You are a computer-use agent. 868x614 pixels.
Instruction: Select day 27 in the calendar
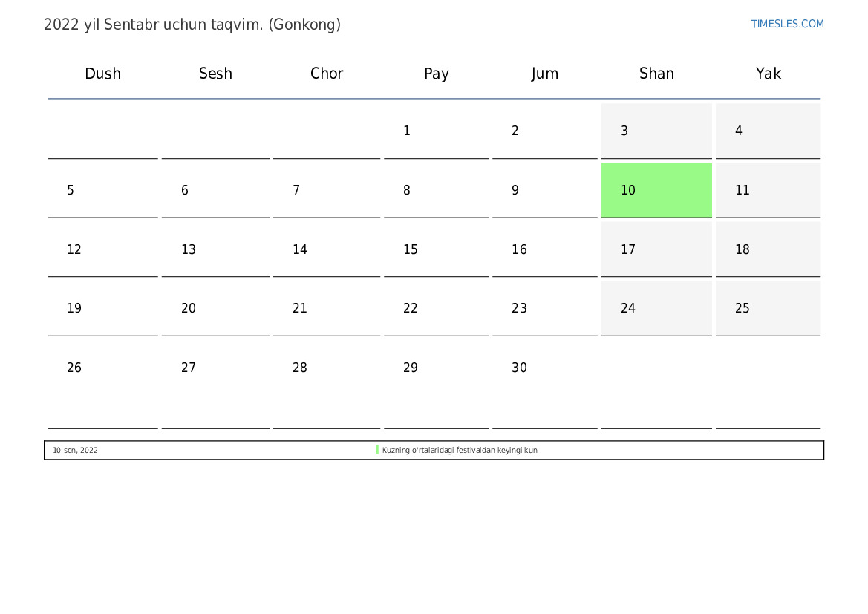pos(215,385)
